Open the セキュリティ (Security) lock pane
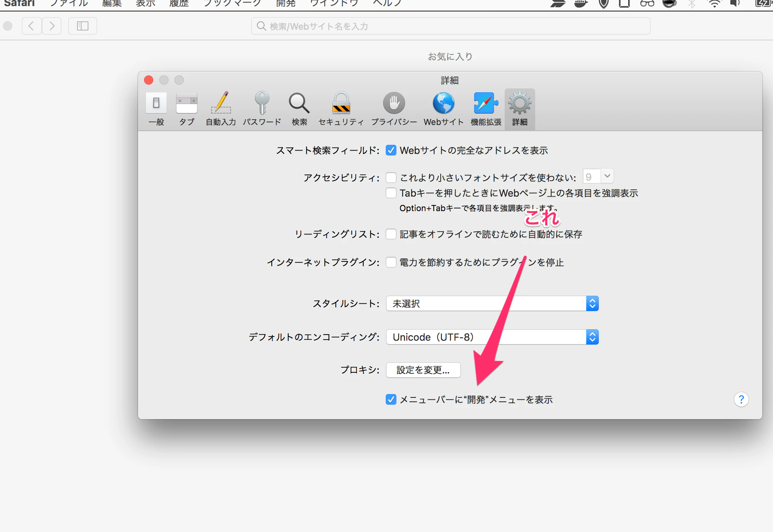773x532 pixels. (341, 109)
